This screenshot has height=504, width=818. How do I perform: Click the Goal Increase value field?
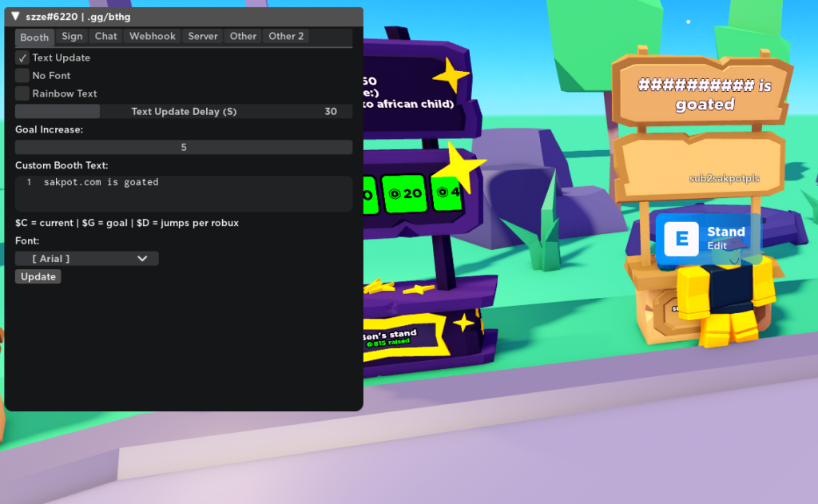click(184, 147)
